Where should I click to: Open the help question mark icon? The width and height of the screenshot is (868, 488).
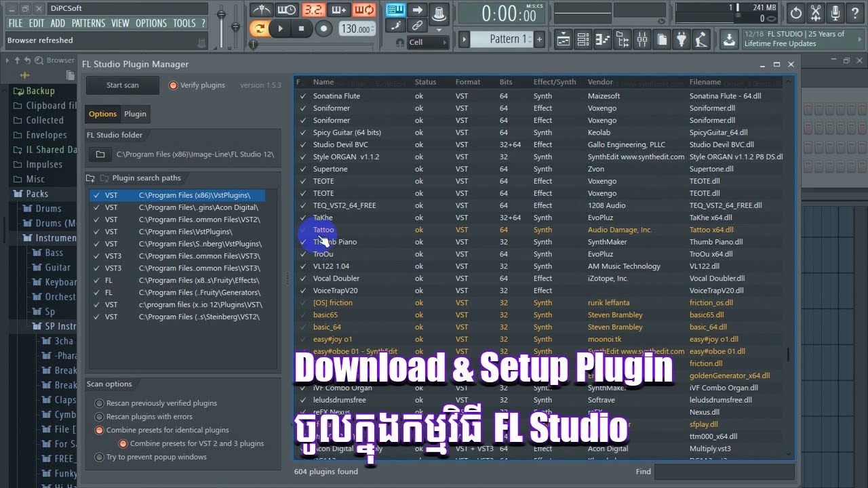coord(856,12)
